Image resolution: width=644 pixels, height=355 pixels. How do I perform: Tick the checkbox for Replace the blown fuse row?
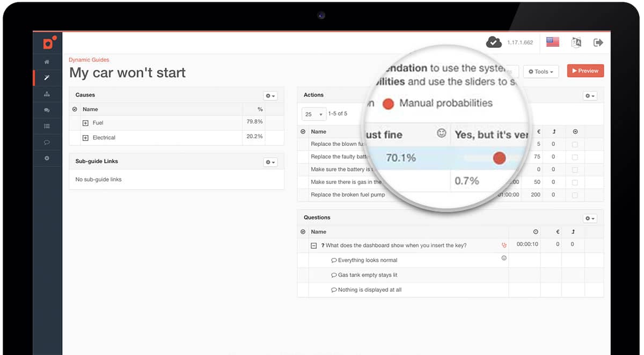(575, 144)
